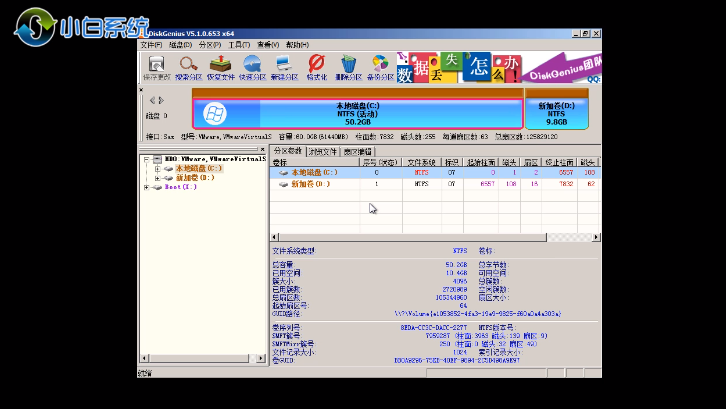
Task: Collapse the HD0 VMware disk tree node
Action: [x=146, y=159]
